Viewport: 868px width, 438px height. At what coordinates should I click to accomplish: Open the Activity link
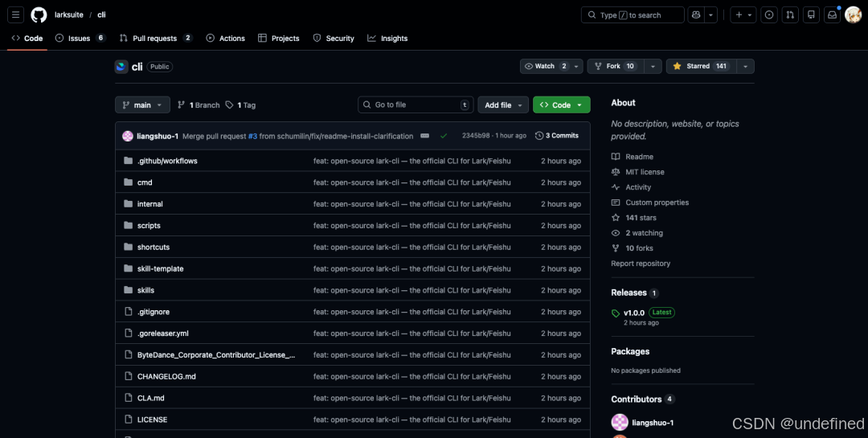tap(631, 187)
